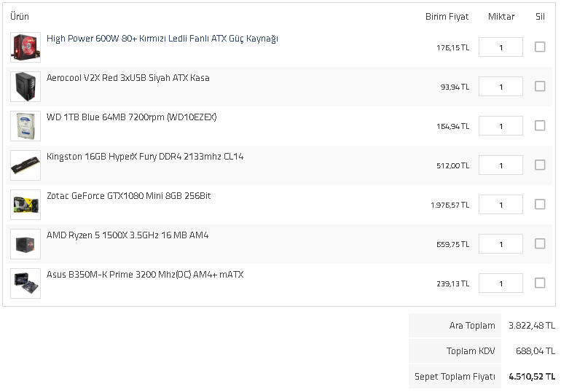Check the Sil box for Zotac GTX1080
561x392 pixels.
point(540,204)
